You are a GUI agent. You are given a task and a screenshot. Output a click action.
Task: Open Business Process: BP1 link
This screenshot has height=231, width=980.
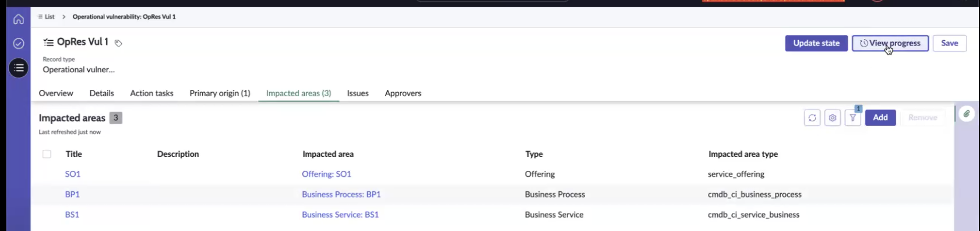tap(341, 194)
